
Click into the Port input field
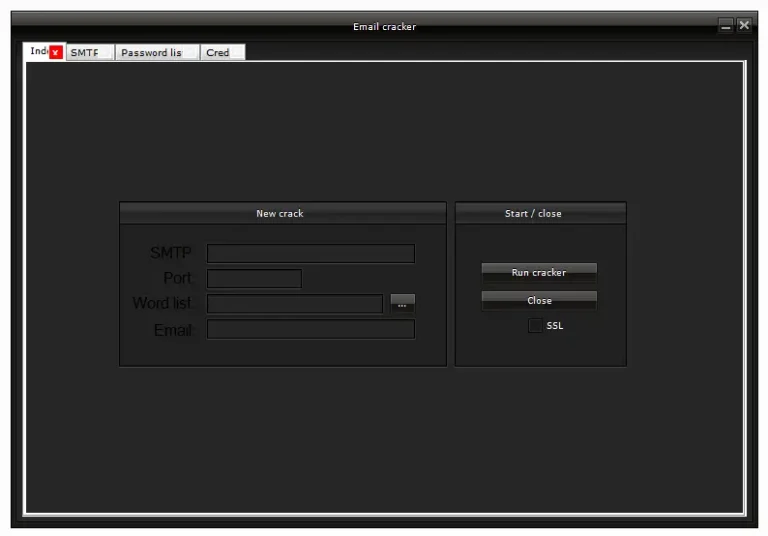(254, 278)
